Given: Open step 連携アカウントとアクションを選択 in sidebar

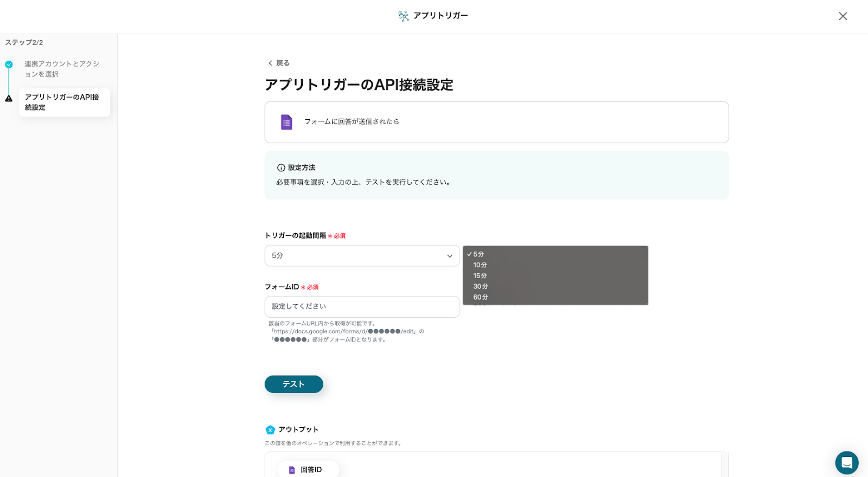Looking at the screenshot, I should pos(61,69).
